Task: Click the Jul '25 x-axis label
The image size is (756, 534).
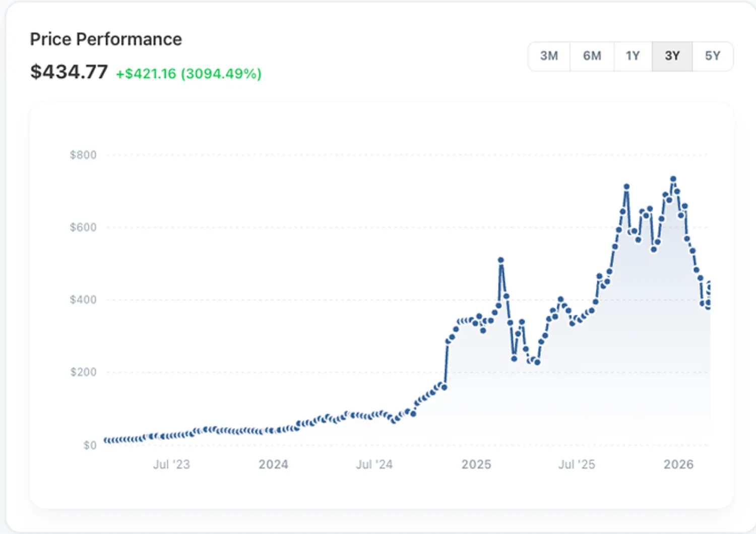Action: [577, 464]
